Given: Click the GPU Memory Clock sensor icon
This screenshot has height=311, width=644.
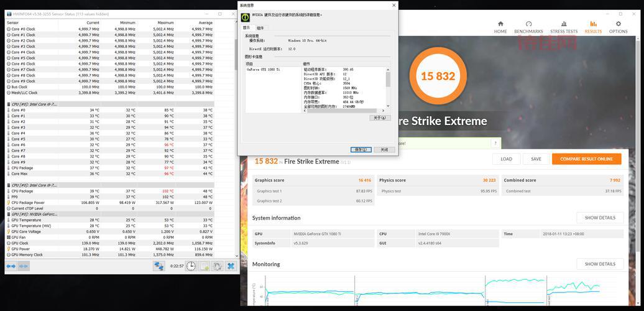Looking at the screenshot, I should pyautogui.click(x=9, y=255).
